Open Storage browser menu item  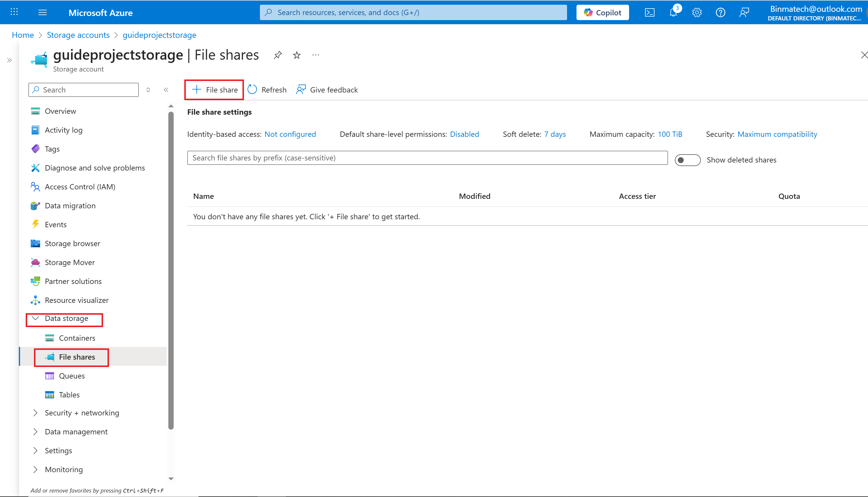coord(72,243)
